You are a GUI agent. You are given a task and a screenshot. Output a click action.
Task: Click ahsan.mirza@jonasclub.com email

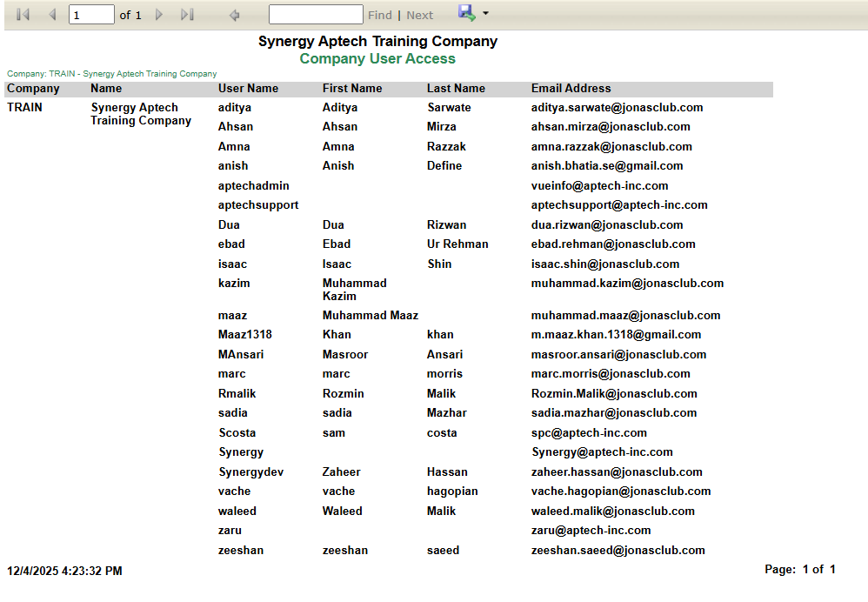tap(611, 127)
